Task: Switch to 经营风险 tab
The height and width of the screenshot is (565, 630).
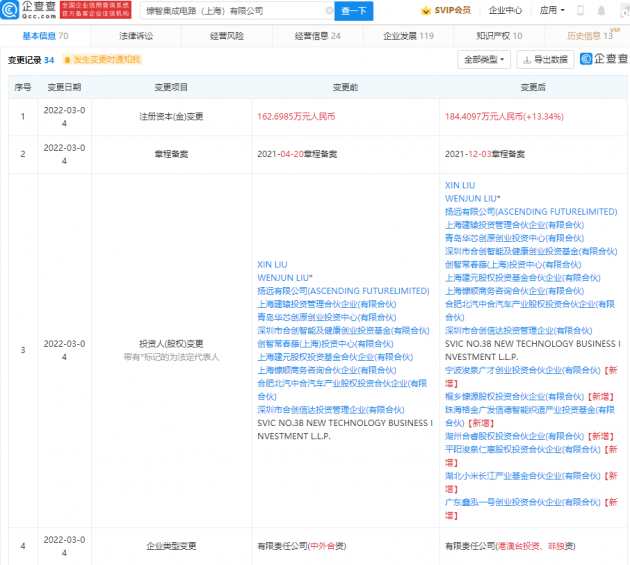Action: click(x=227, y=36)
